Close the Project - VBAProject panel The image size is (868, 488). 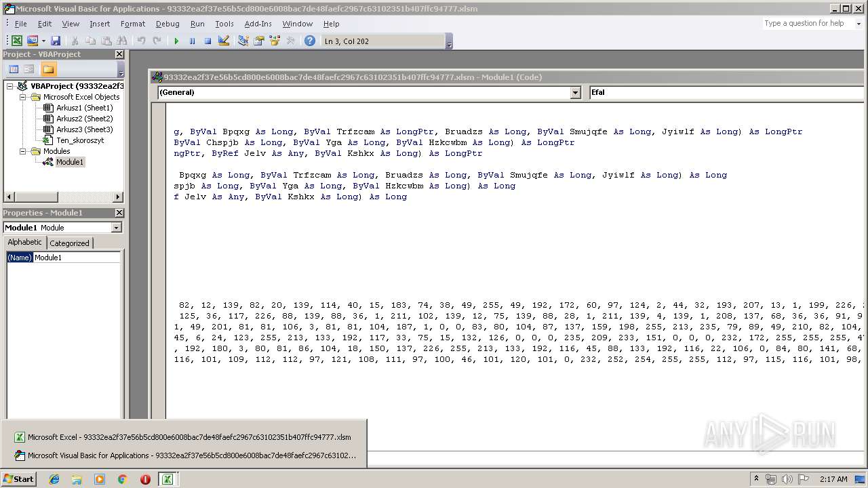(x=119, y=54)
